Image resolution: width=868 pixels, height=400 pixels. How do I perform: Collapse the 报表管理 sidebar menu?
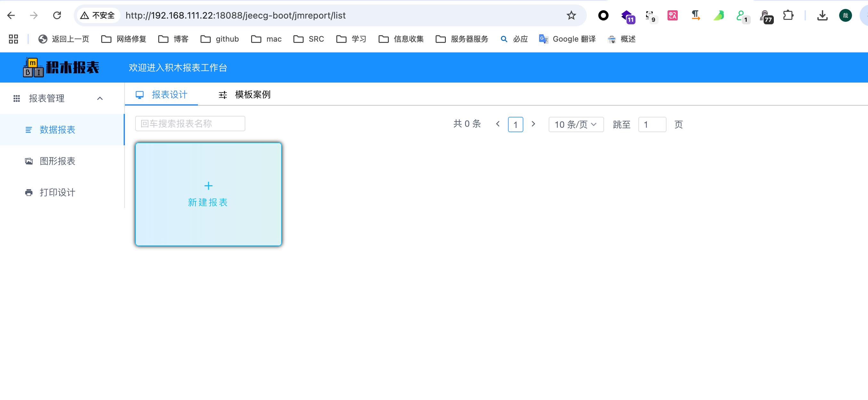tap(100, 98)
